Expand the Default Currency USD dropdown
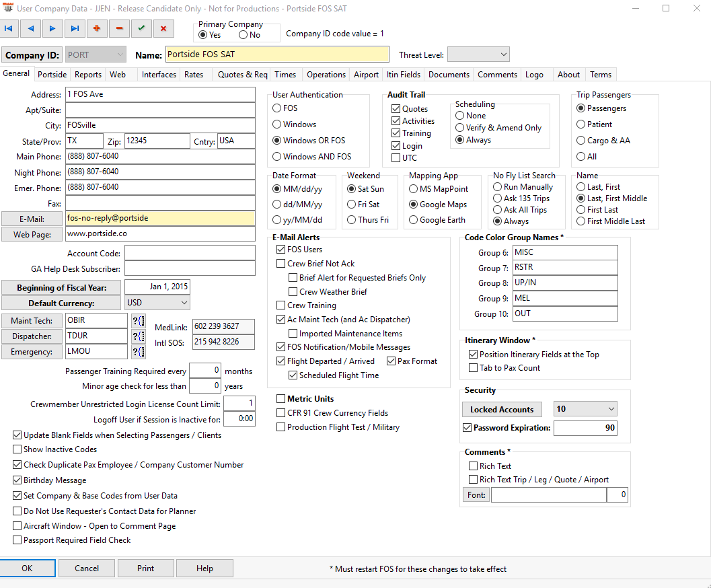Image resolution: width=711 pixels, height=588 pixels. point(157,303)
